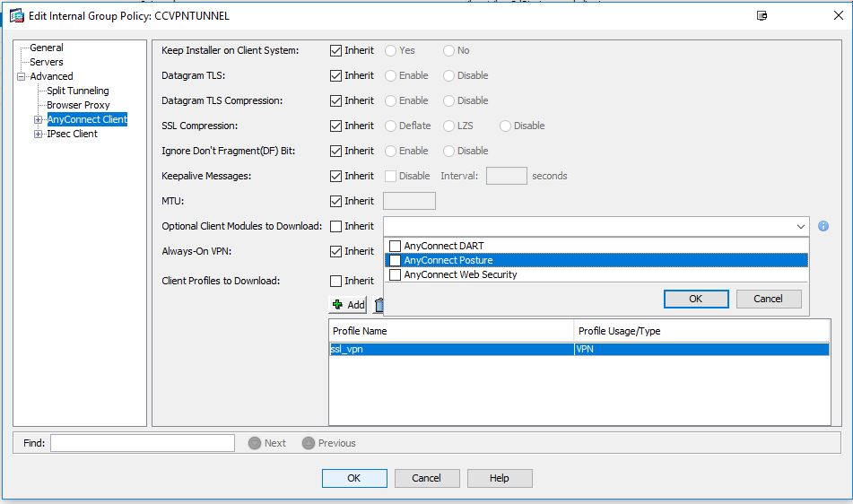The height and width of the screenshot is (504, 853).
Task: Enable AnyConnect Web Security module
Action: point(395,274)
